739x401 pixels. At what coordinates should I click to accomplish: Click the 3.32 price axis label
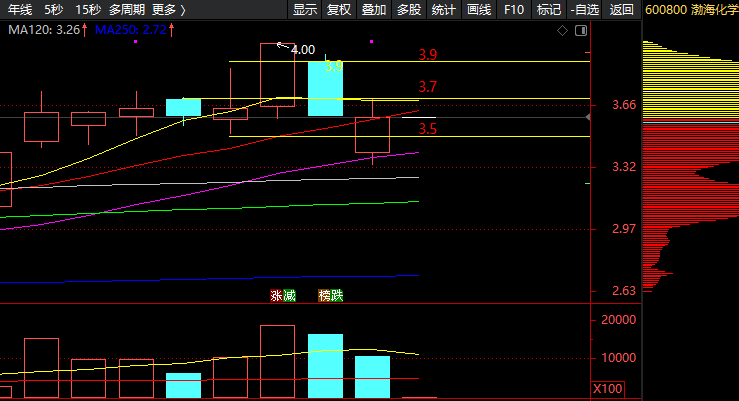pyautogui.click(x=624, y=167)
